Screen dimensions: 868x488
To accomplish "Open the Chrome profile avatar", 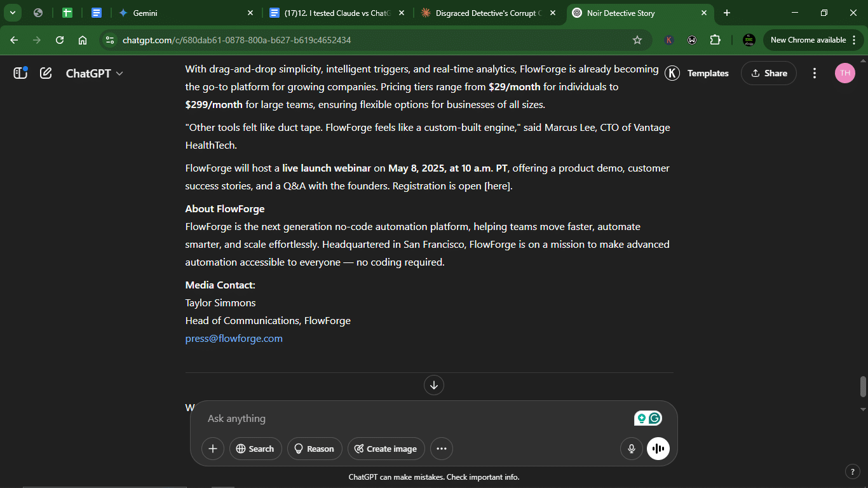I will point(749,40).
